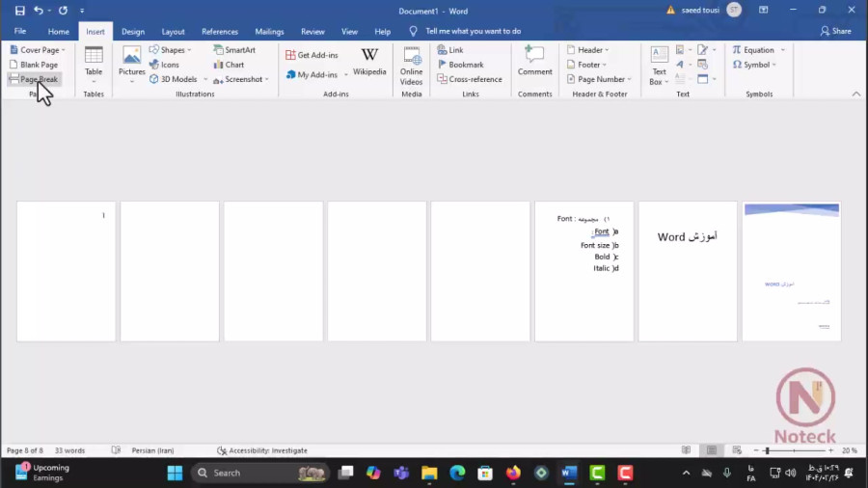Click the Save icon in the title bar
The image size is (868, 488).
[x=20, y=11]
